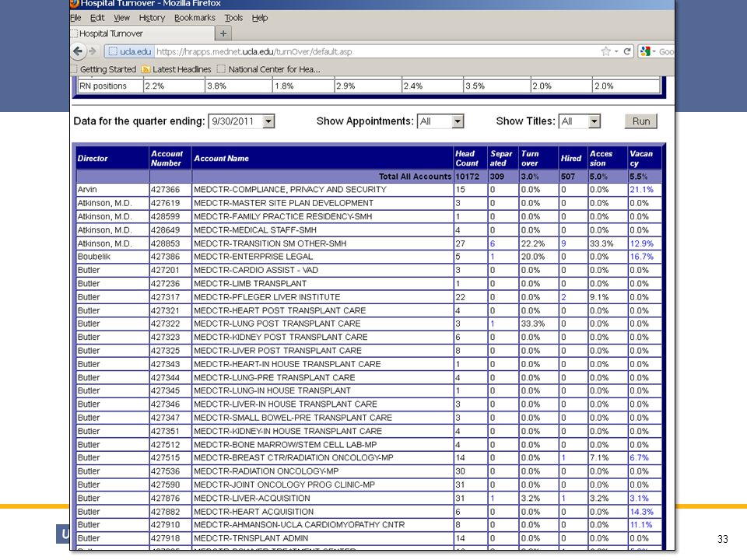Click 3.1% vacancy for account 427876
Image resolution: width=747 pixels, height=560 pixels.
click(x=639, y=498)
